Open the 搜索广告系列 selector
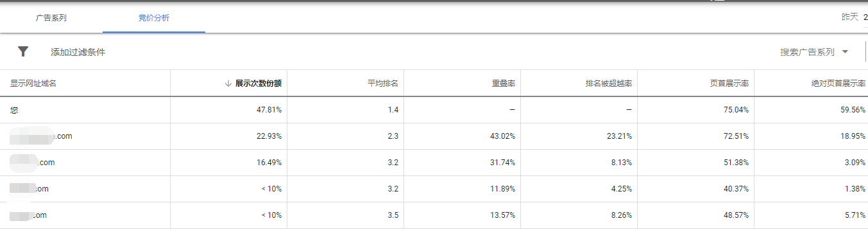Viewport: 868px width, 250px height. [x=814, y=52]
